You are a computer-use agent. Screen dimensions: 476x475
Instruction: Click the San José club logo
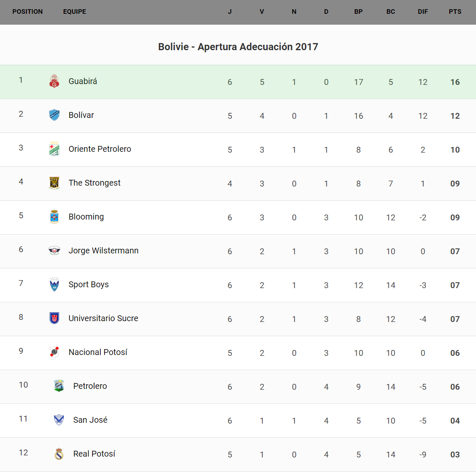point(59,420)
